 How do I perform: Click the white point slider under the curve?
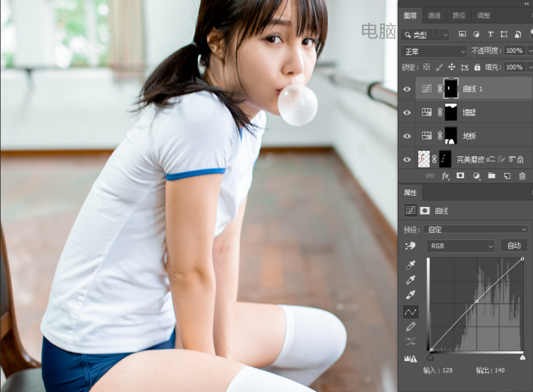click(522, 357)
